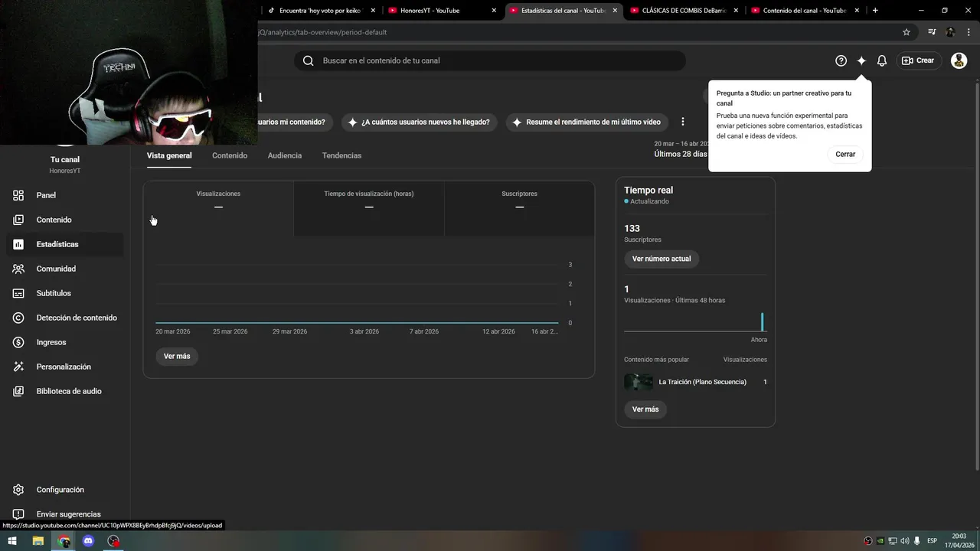This screenshot has height=551, width=980.
Task: Open the Últimos 28 días date range dropdown
Action: click(681, 149)
